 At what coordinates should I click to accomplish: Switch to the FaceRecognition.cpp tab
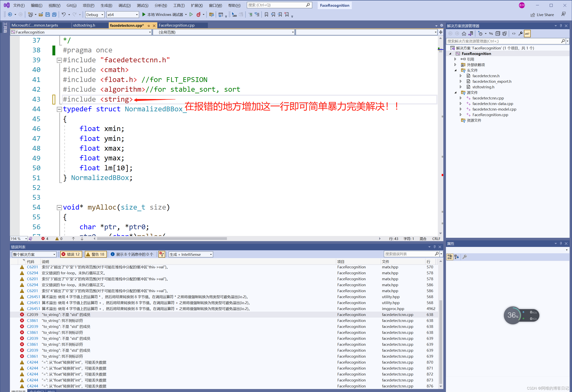coord(177,25)
